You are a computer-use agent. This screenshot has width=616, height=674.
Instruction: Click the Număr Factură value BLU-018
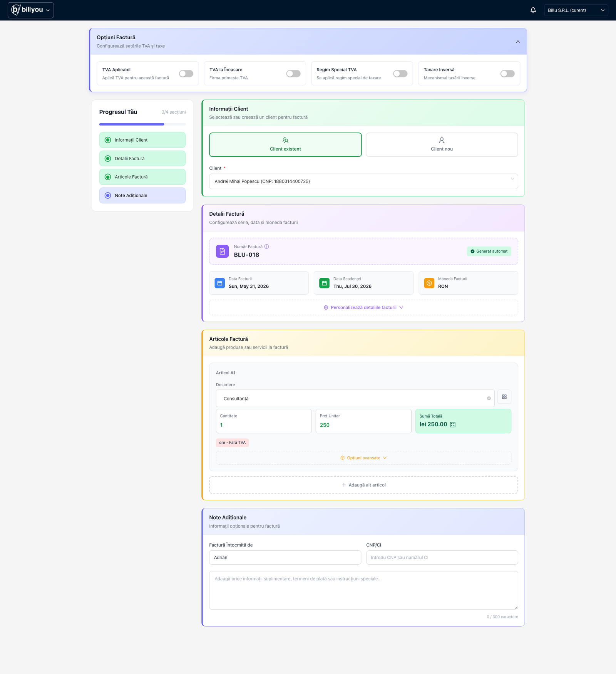pyautogui.click(x=246, y=255)
